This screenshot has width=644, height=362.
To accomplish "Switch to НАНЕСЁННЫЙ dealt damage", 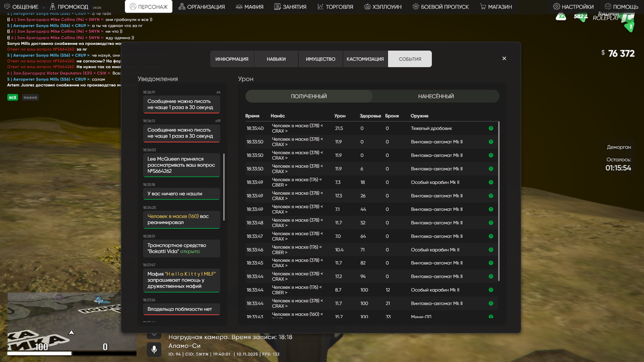I will pos(436,96).
